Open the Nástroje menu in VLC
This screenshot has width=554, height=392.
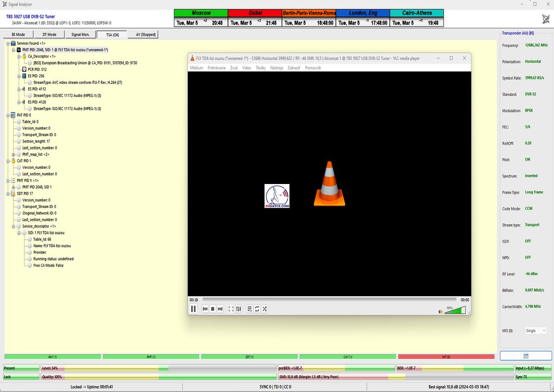[277, 68]
